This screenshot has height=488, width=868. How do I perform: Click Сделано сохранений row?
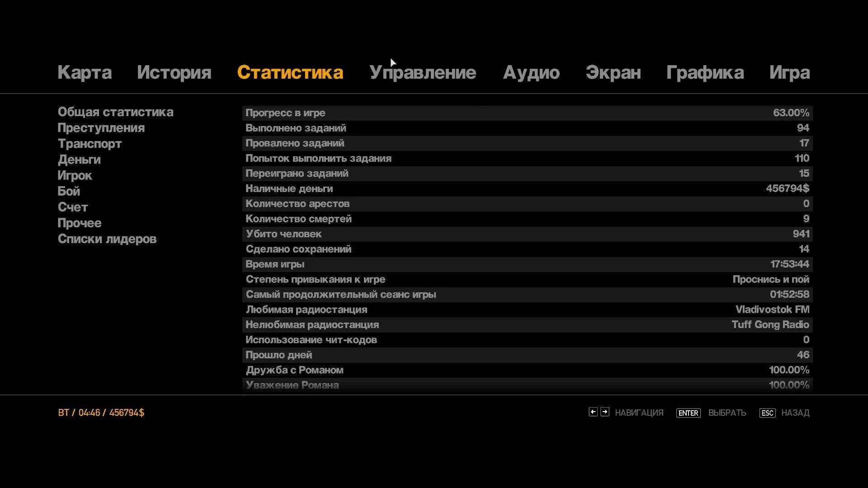click(x=527, y=249)
